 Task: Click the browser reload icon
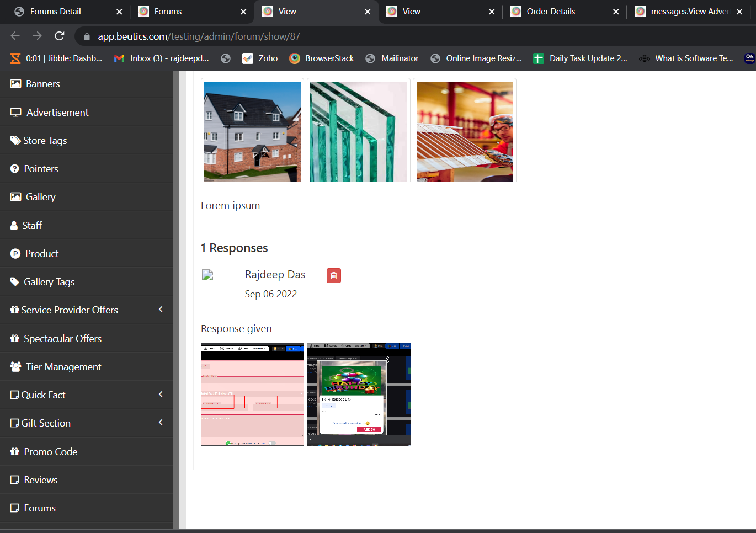[60, 36]
